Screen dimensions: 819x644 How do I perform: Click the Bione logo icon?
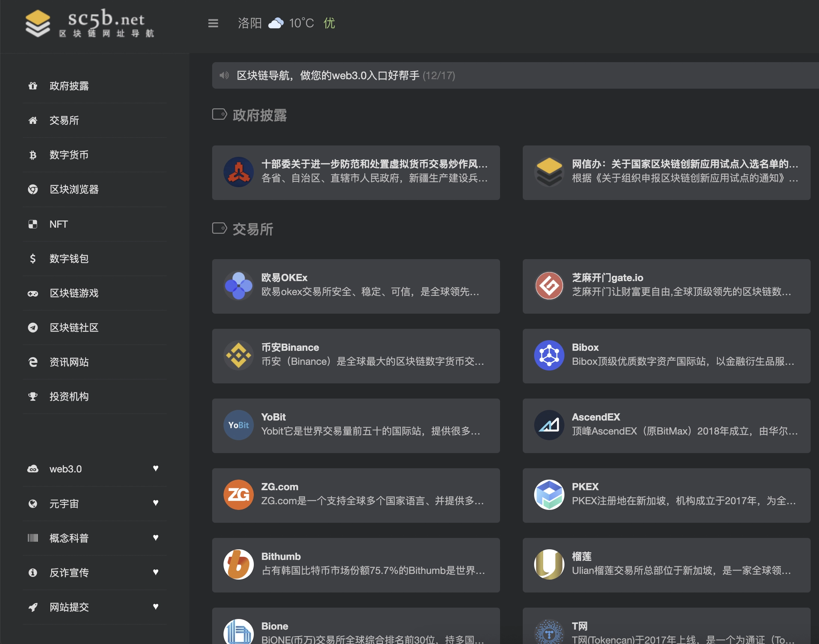(x=239, y=632)
